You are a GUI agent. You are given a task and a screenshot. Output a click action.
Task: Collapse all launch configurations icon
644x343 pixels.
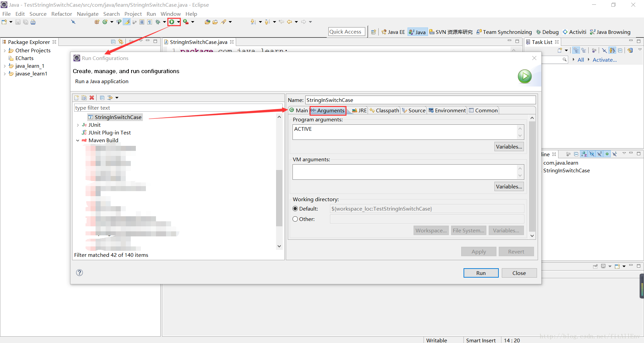(102, 98)
